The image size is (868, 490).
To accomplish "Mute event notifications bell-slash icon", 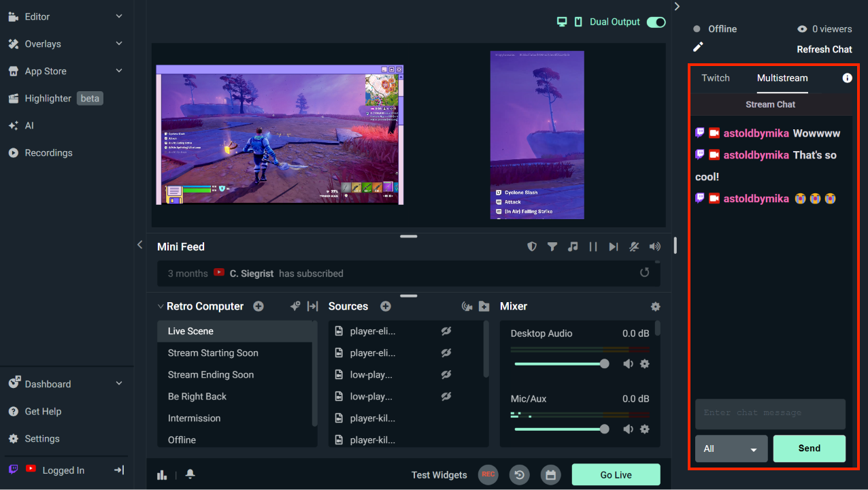I will [x=634, y=246].
